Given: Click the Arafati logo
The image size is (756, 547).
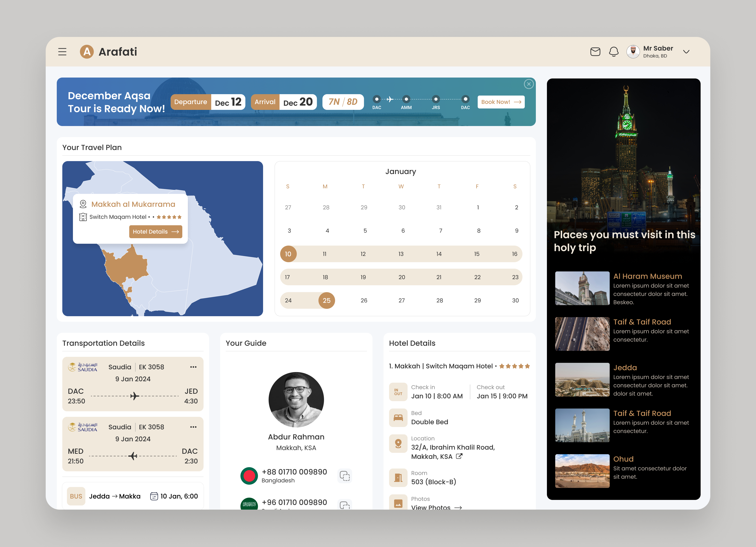Looking at the screenshot, I should [x=87, y=52].
